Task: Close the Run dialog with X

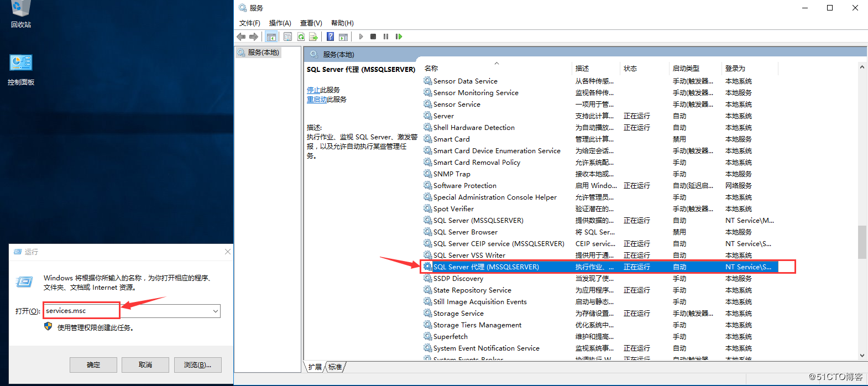Action: [x=228, y=252]
